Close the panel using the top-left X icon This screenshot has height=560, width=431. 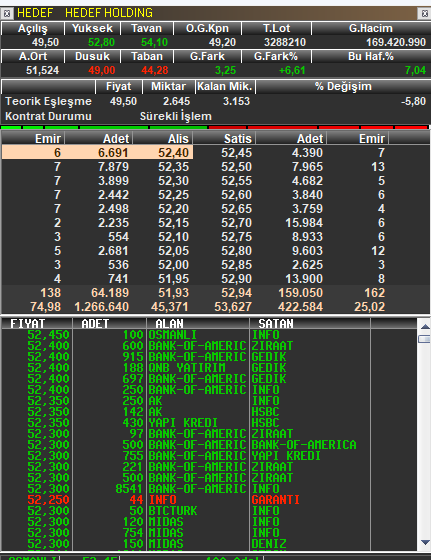pos(6,14)
